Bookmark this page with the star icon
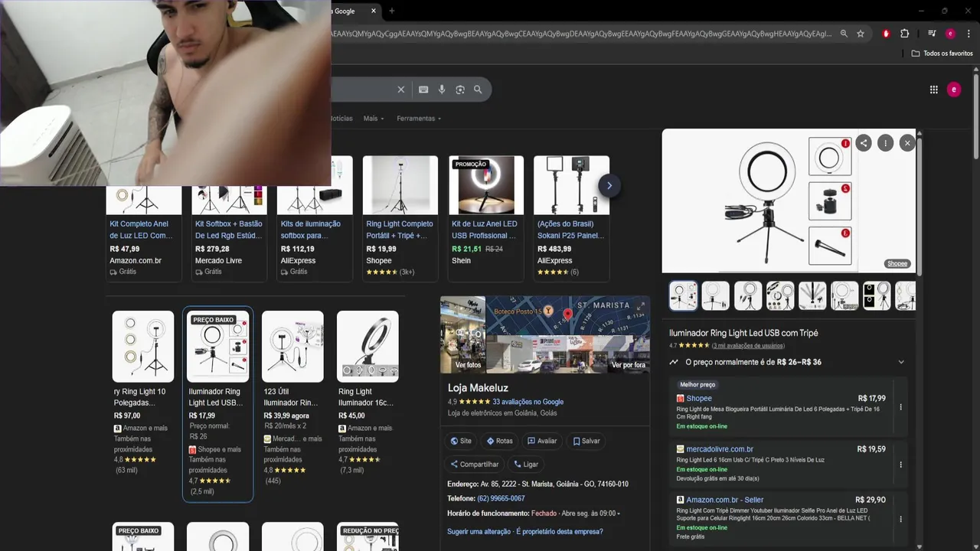Screen dimensions: 980x551 coord(861,34)
